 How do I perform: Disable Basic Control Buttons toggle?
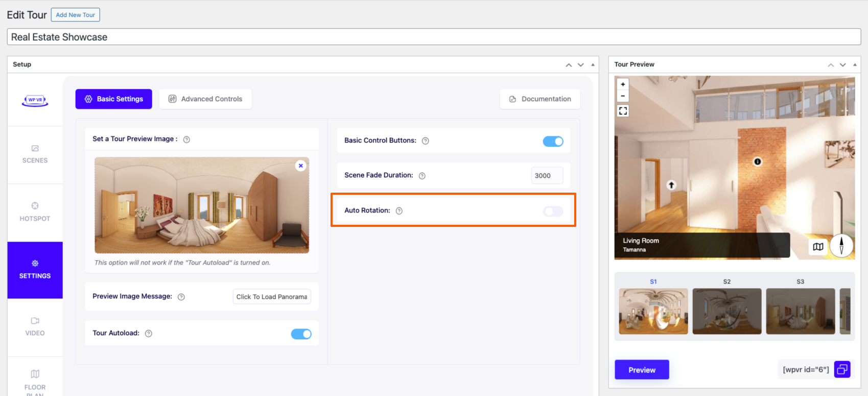click(553, 141)
